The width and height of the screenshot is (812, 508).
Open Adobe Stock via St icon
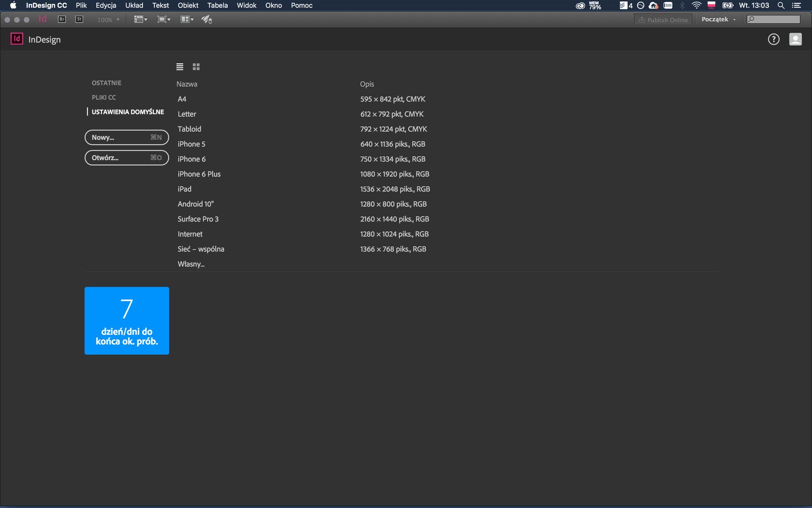(79, 19)
